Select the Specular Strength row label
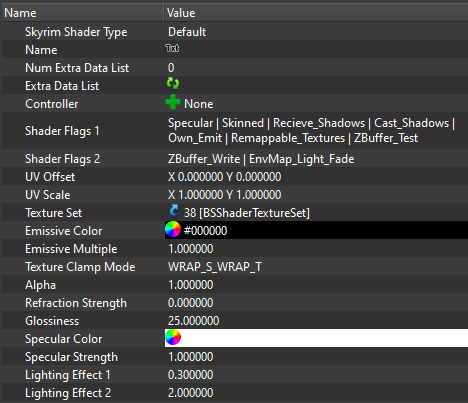The height and width of the screenshot is (403, 468). coord(71,357)
